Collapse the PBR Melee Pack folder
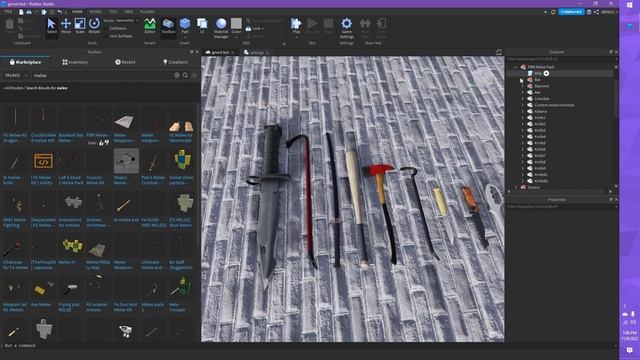The height and width of the screenshot is (360, 640). [516, 67]
